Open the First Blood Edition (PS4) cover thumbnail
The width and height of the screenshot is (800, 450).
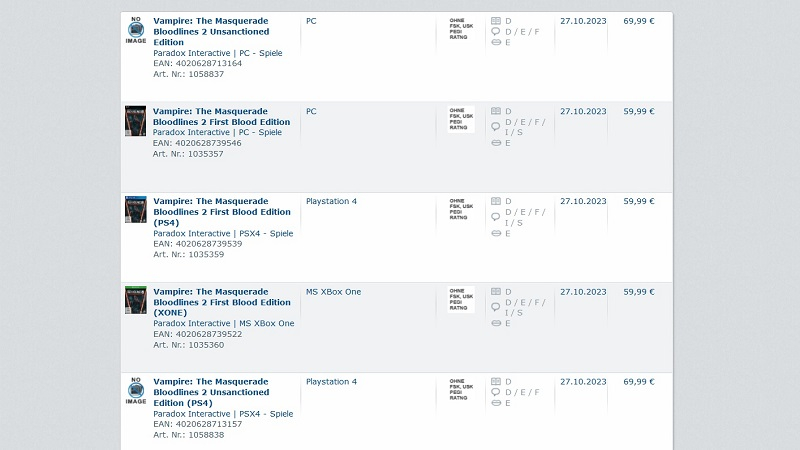tap(136, 209)
